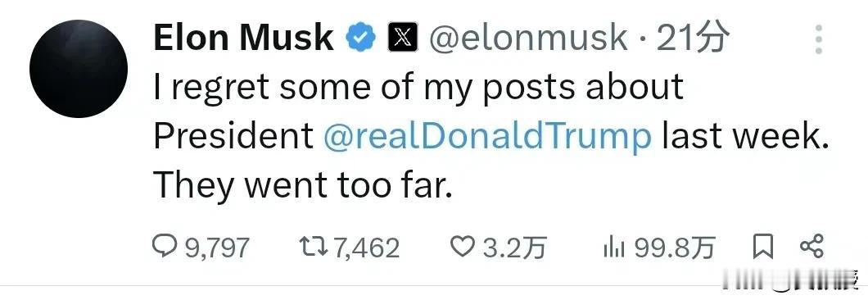Click the Elon Musk display name
Viewport: 868px width, 300px height.
pos(243,39)
